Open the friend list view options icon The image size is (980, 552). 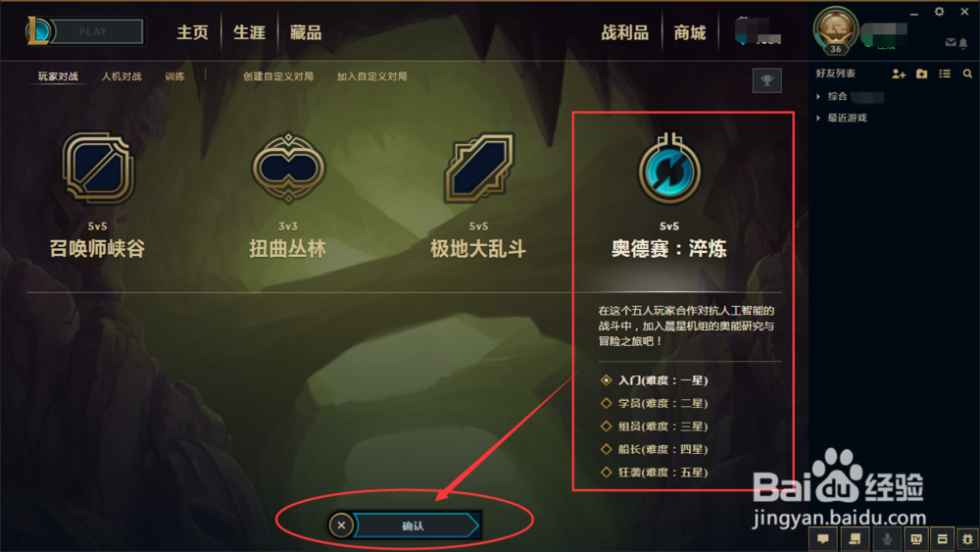pos(945,74)
